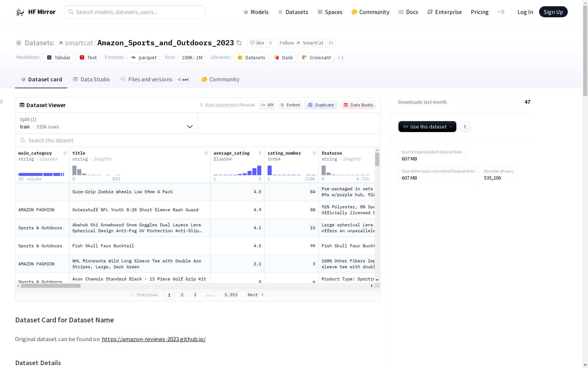Click the table vertical scrollbar thumb
This screenshot has height=368, width=588.
click(377, 159)
